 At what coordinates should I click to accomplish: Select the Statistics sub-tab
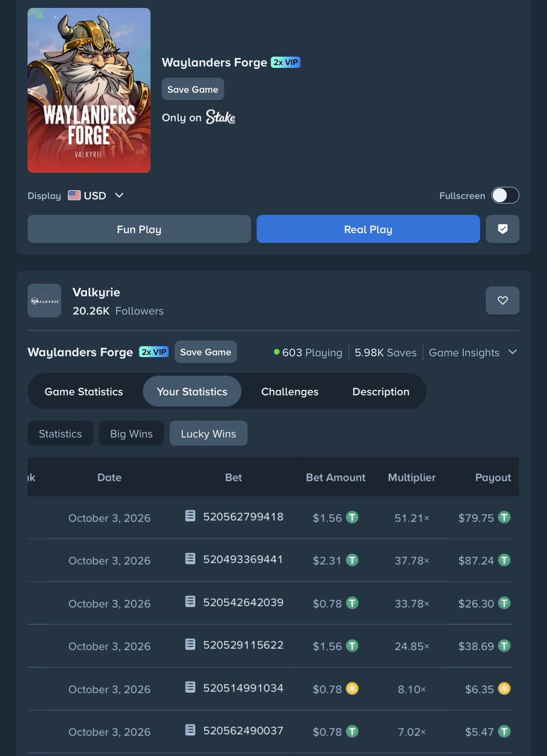pyautogui.click(x=60, y=433)
